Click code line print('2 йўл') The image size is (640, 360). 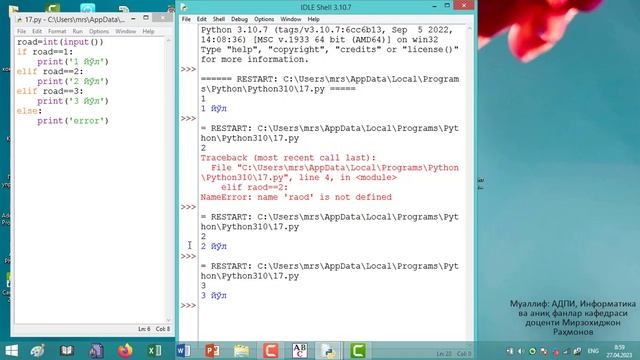pyautogui.click(x=73, y=81)
